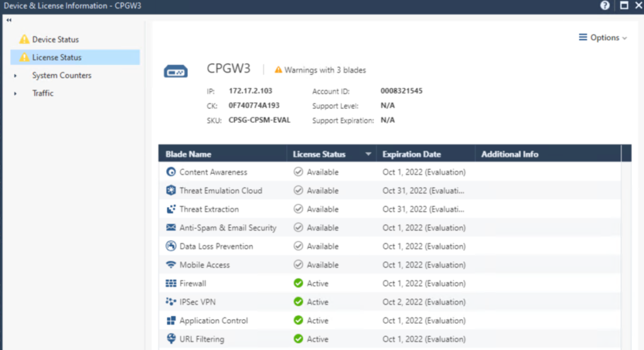The width and height of the screenshot is (644, 350).
Task: Expand the Traffic tree node
Action: (x=15, y=94)
